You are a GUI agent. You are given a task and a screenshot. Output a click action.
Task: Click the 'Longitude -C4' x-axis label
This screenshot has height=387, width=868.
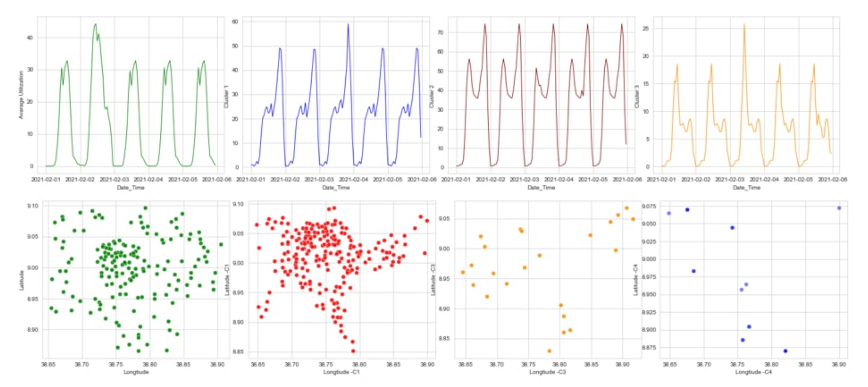tap(753, 372)
